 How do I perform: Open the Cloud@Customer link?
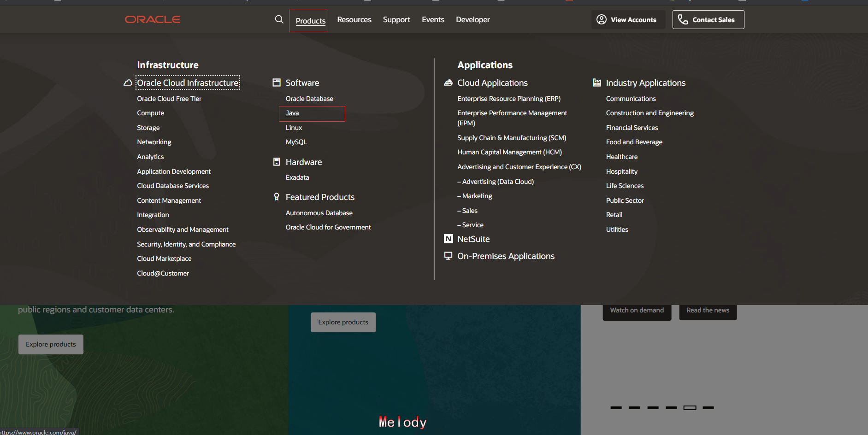coord(163,273)
